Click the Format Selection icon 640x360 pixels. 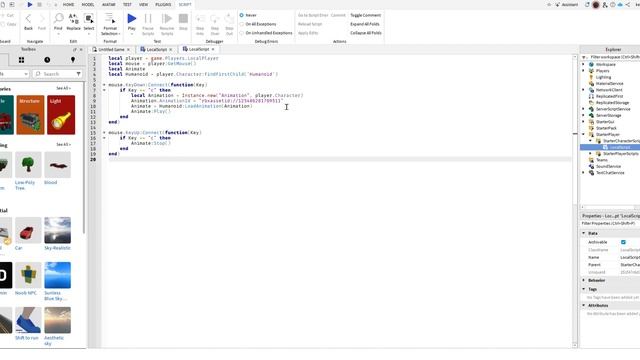pyautogui.click(x=110, y=18)
